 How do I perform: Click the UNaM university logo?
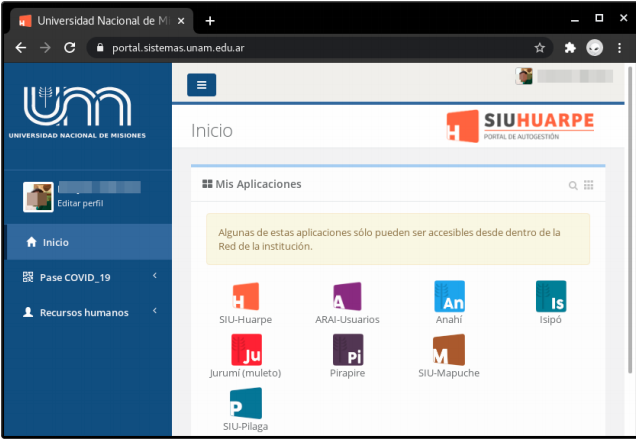(x=77, y=113)
